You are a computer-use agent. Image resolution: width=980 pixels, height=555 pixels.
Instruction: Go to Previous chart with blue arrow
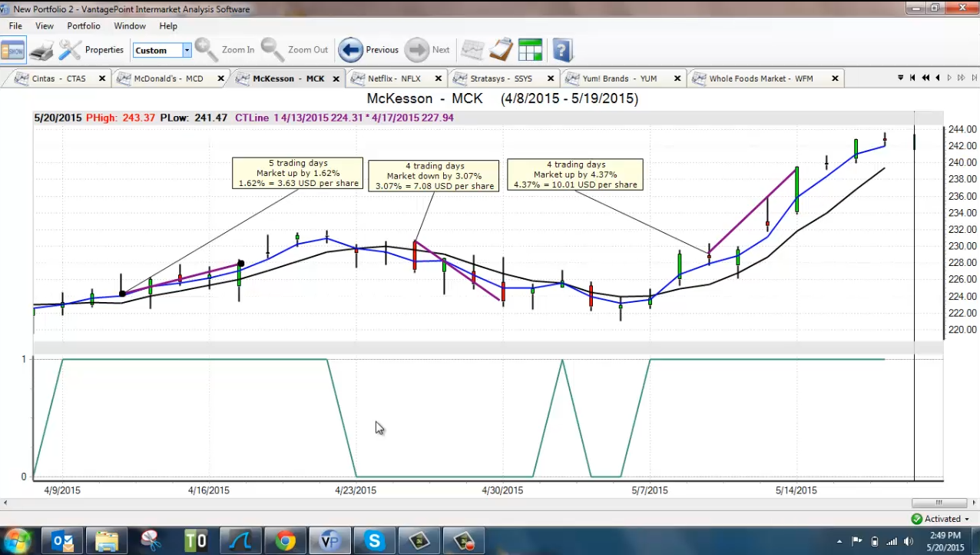tap(350, 50)
